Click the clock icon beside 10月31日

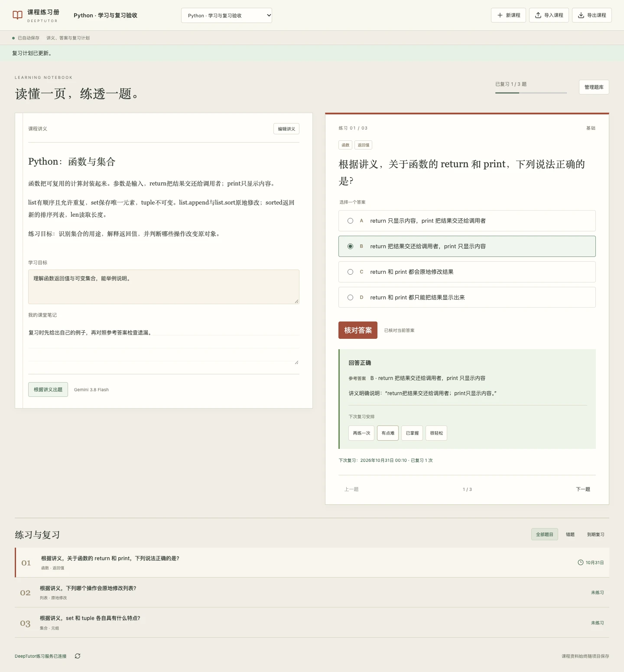[581, 562]
